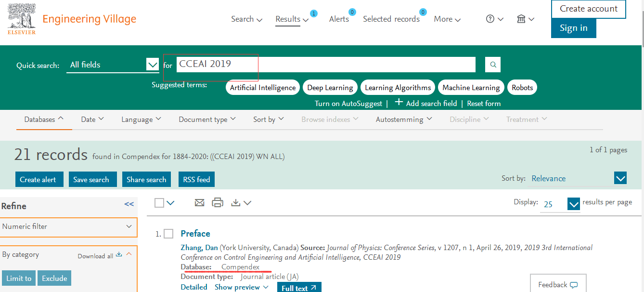Open Detailed view link
Screen dimensions: 644x292
point(194,287)
